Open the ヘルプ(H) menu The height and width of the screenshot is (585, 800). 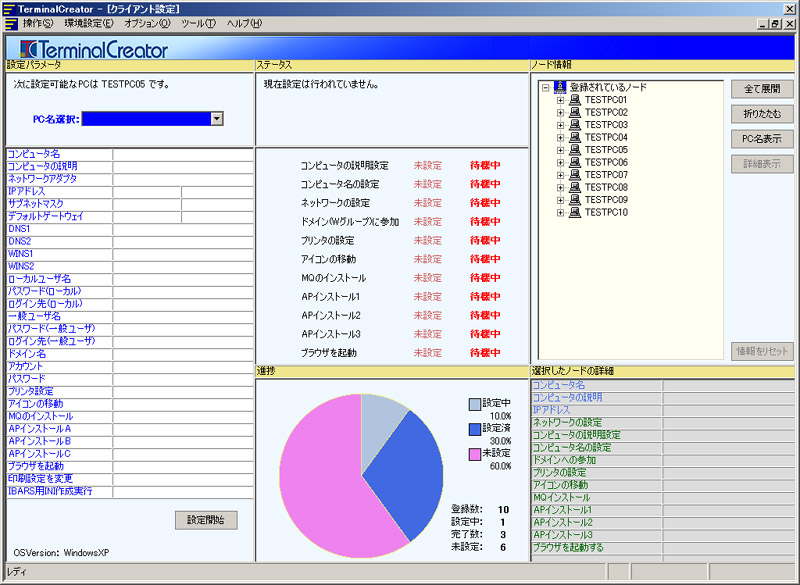coord(244,23)
